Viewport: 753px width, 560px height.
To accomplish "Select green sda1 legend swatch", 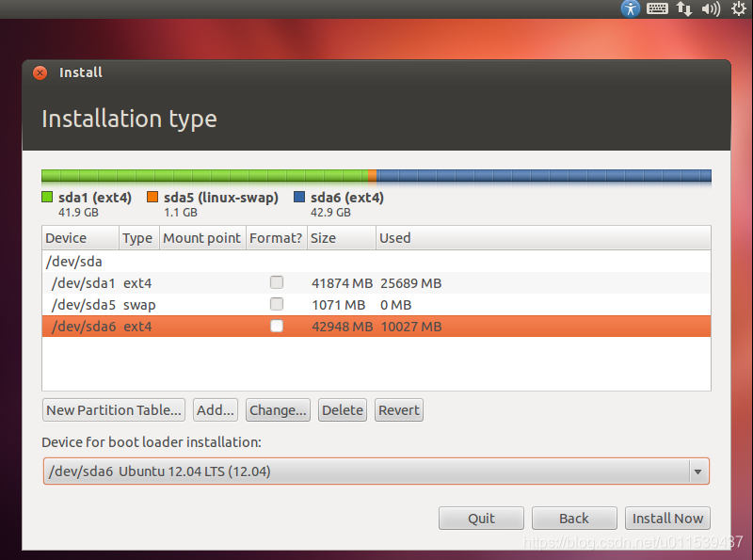I will coord(47,197).
